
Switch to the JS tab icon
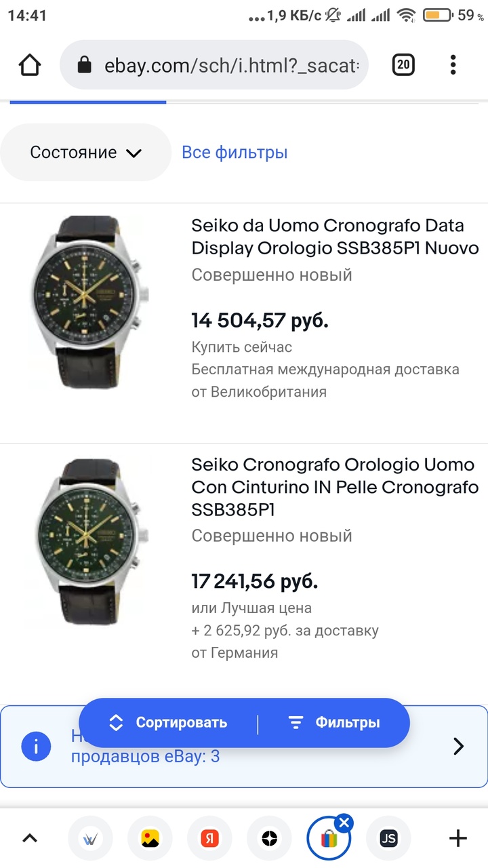pyautogui.click(x=388, y=838)
